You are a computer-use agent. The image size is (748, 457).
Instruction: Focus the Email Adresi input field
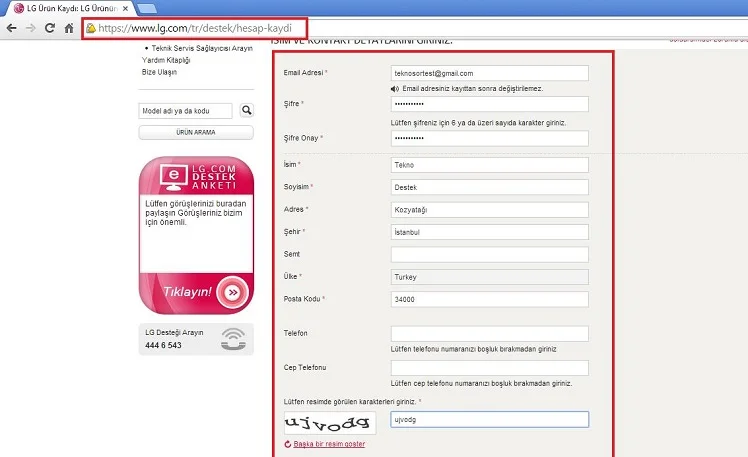tap(489, 73)
